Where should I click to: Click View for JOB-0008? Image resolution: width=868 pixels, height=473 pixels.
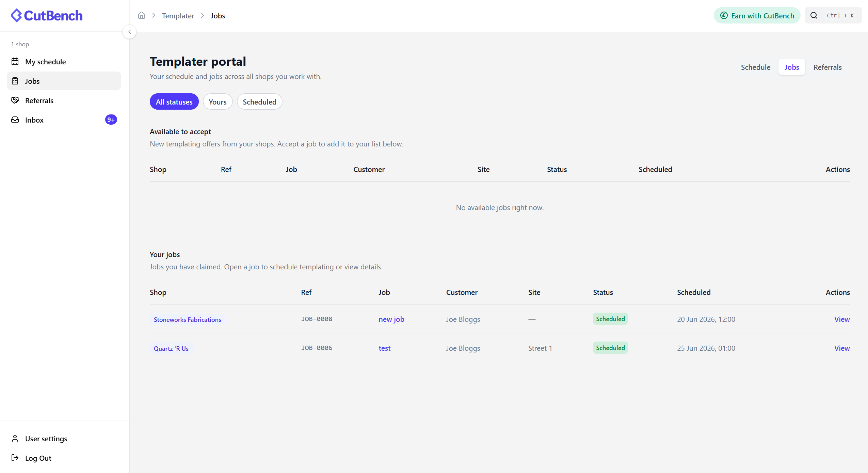(x=842, y=319)
